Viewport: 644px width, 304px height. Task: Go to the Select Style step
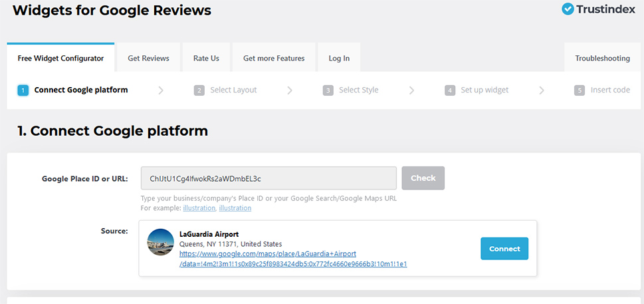pyautogui.click(x=359, y=90)
